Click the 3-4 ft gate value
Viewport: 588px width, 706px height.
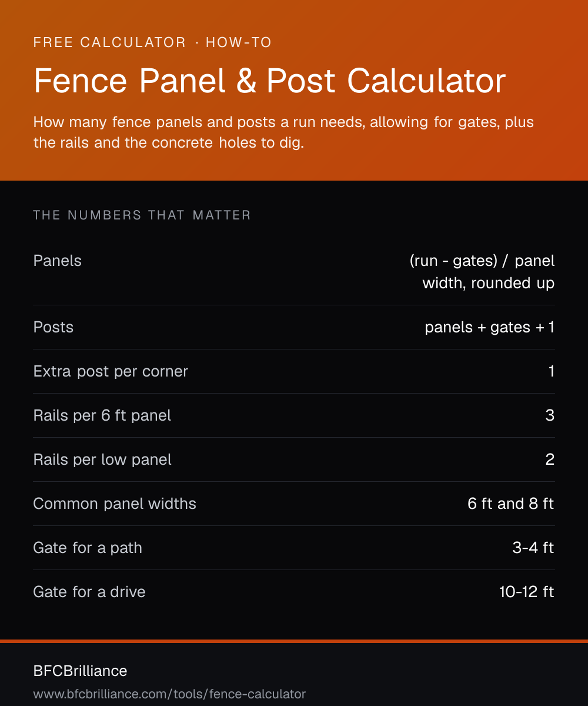click(x=533, y=548)
